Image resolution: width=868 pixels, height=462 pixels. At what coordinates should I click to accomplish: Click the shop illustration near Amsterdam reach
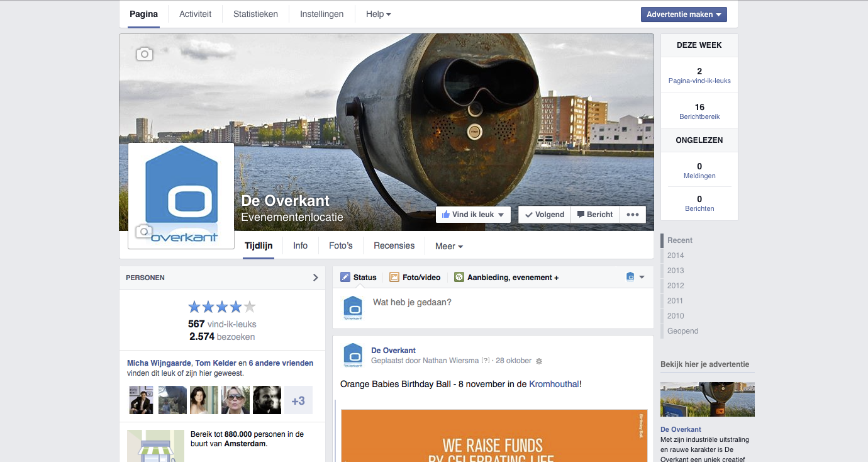[x=155, y=446]
